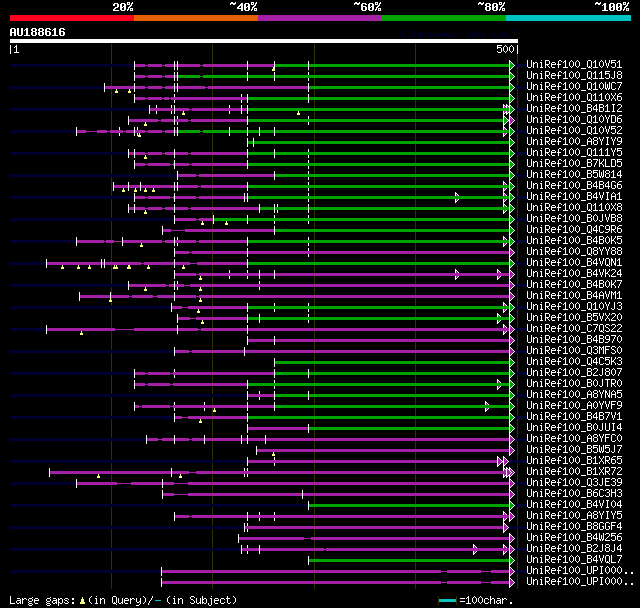This screenshot has height=608, width=640.
Task: Choose the UniRef100_Q110X8 entry
Action: [574, 208]
